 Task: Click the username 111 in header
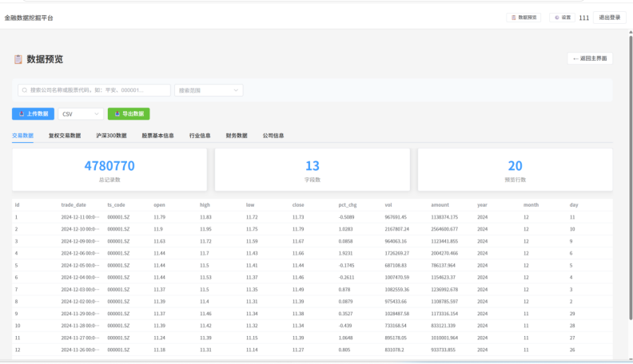coord(583,18)
